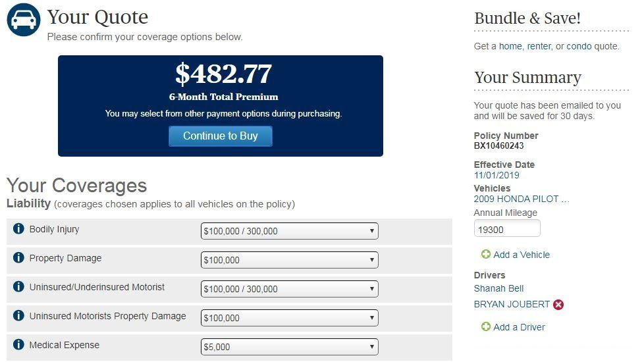Click the Continue to Buy button
The height and width of the screenshot is (362, 644).
(x=221, y=136)
